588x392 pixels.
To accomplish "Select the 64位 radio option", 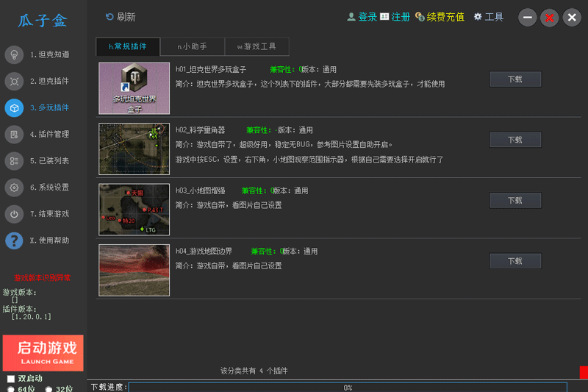I will (x=11, y=389).
